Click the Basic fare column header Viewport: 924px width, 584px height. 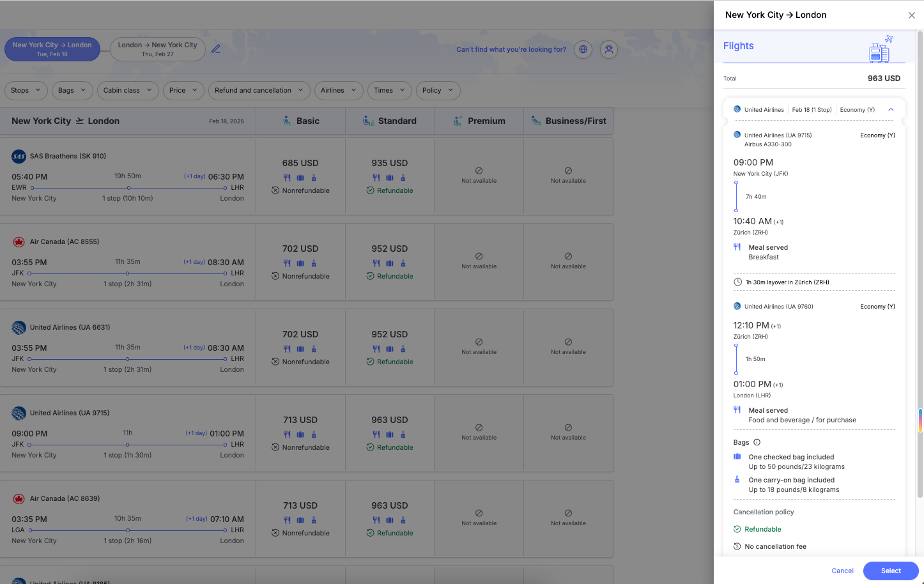tap(300, 121)
